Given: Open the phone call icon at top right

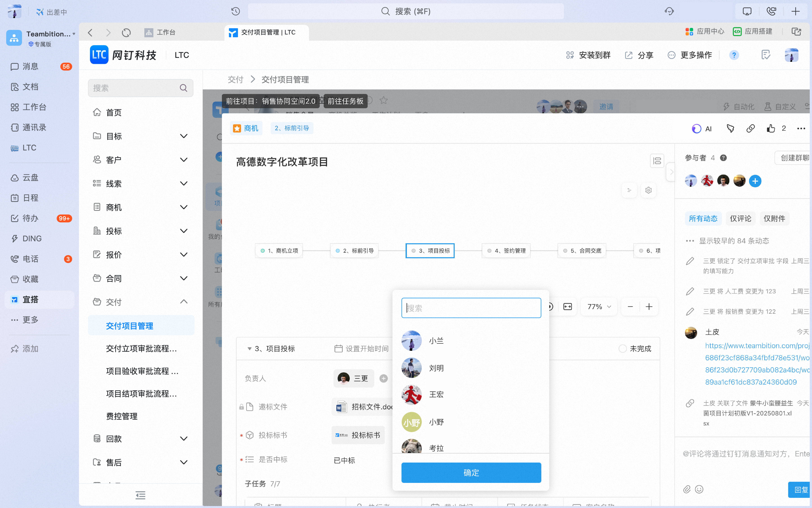Looking at the screenshot, I should pyautogui.click(x=771, y=11).
